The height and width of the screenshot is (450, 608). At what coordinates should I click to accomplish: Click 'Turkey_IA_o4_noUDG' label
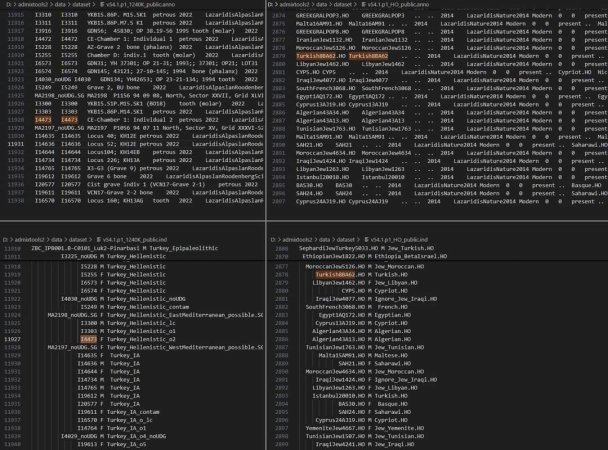click(136, 436)
